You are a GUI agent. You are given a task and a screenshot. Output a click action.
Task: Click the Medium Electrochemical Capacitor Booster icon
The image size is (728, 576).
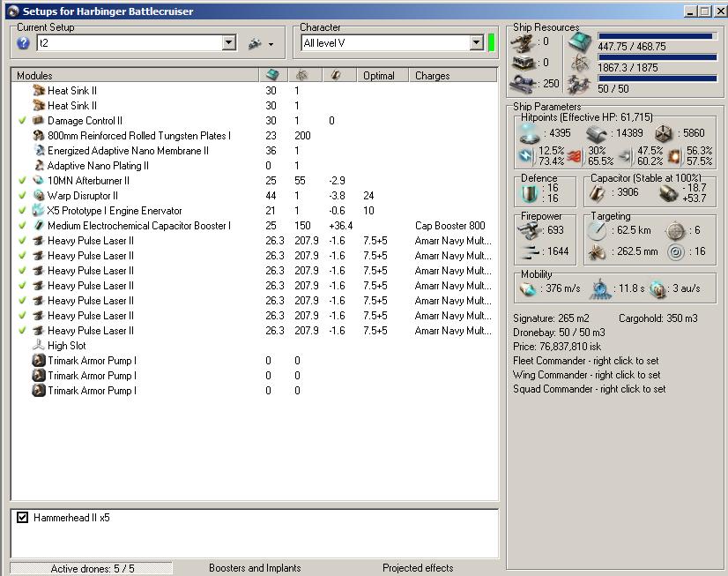point(39,226)
